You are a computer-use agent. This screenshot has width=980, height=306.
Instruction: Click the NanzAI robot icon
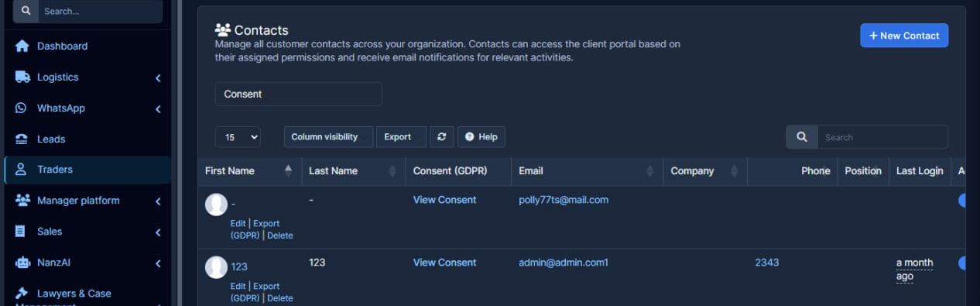click(x=22, y=263)
